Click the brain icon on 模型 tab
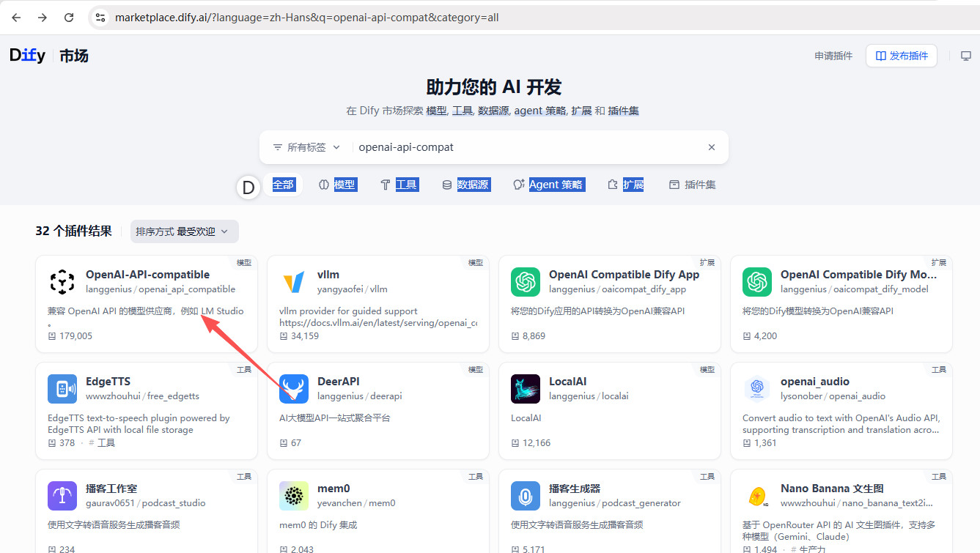The height and width of the screenshot is (553, 980). click(x=324, y=185)
